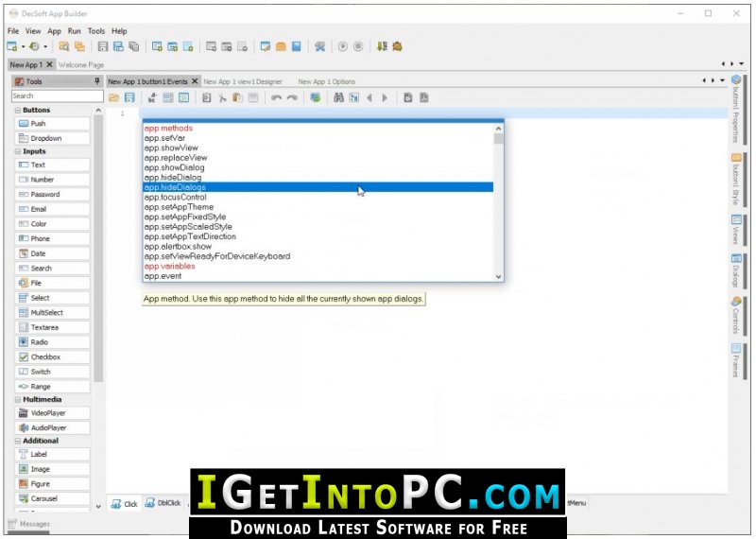
Task: Collapse the Additional group in Tools
Action: click(18, 441)
